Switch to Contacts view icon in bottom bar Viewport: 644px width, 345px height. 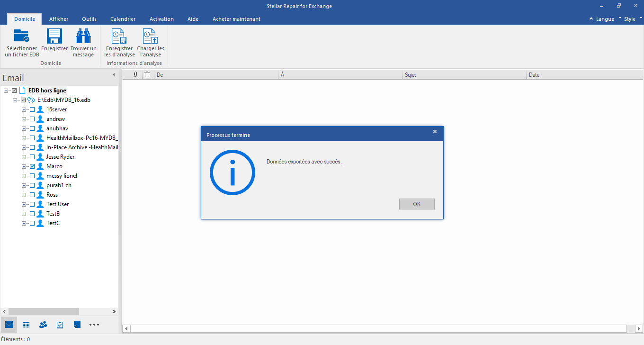[x=43, y=325]
